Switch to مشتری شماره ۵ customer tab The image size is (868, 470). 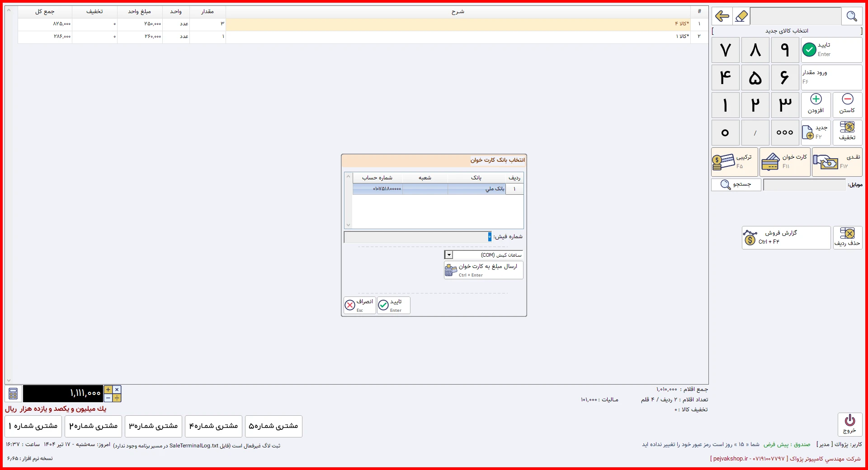click(x=273, y=426)
